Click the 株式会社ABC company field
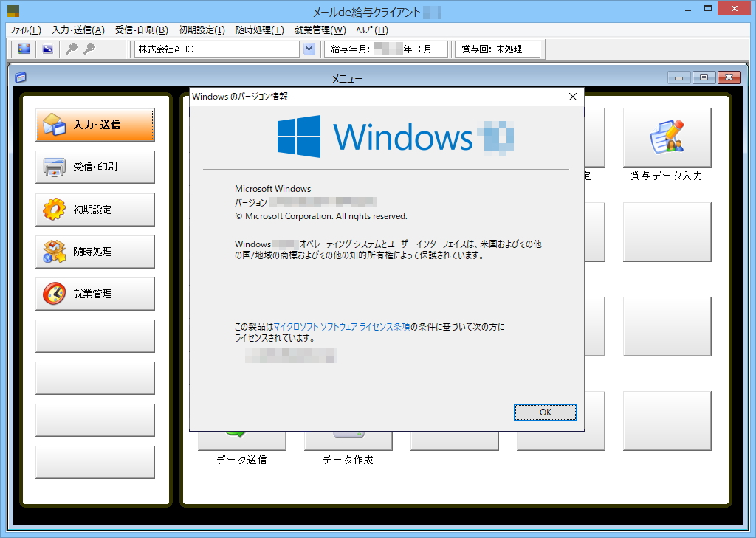 pos(217,49)
